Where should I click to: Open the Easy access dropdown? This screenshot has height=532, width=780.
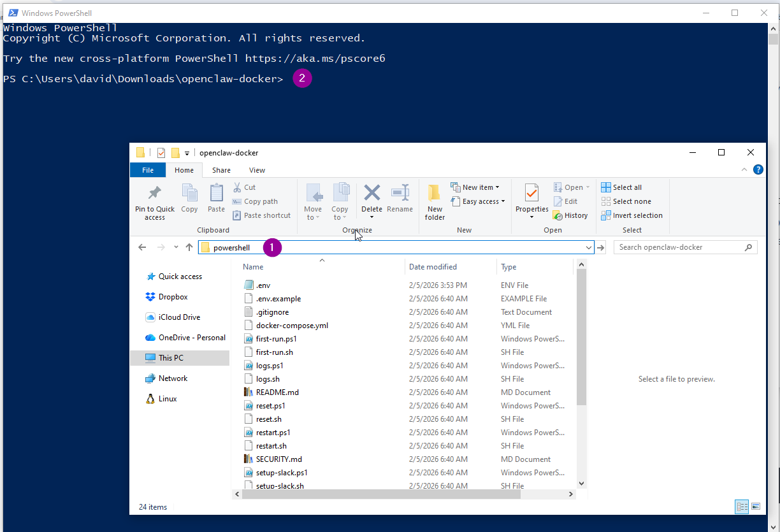pos(479,201)
